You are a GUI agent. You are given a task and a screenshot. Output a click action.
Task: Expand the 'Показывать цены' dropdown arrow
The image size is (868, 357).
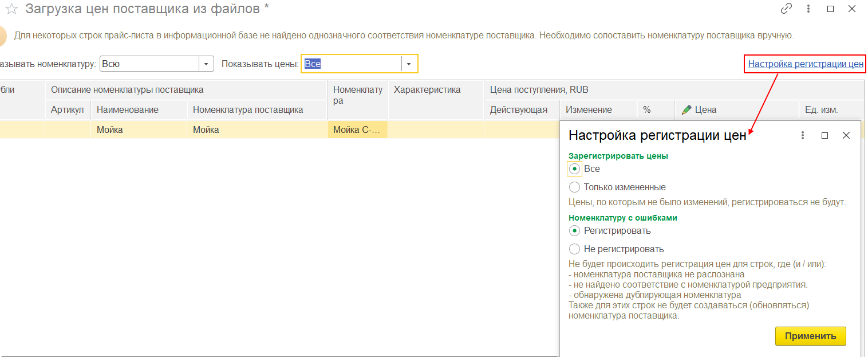pyautogui.click(x=409, y=64)
